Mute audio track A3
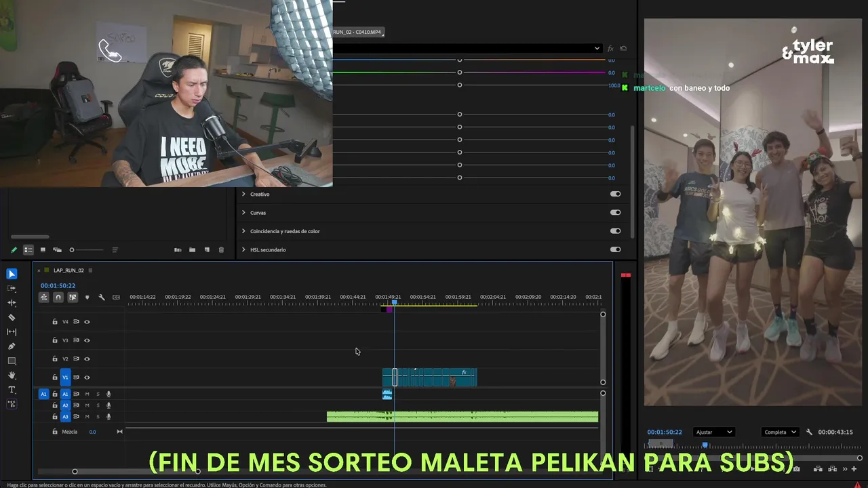 [87, 417]
